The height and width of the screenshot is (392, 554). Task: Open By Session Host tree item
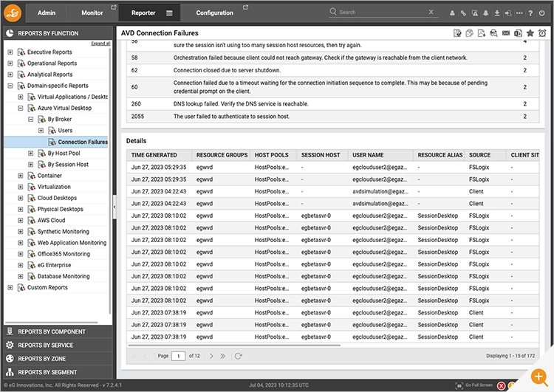click(x=68, y=164)
